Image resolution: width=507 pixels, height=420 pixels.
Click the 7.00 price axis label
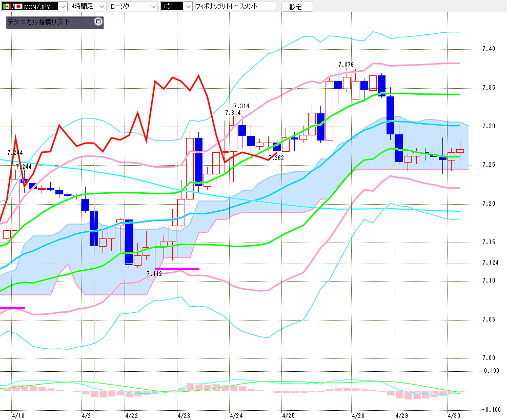[489, 358]
